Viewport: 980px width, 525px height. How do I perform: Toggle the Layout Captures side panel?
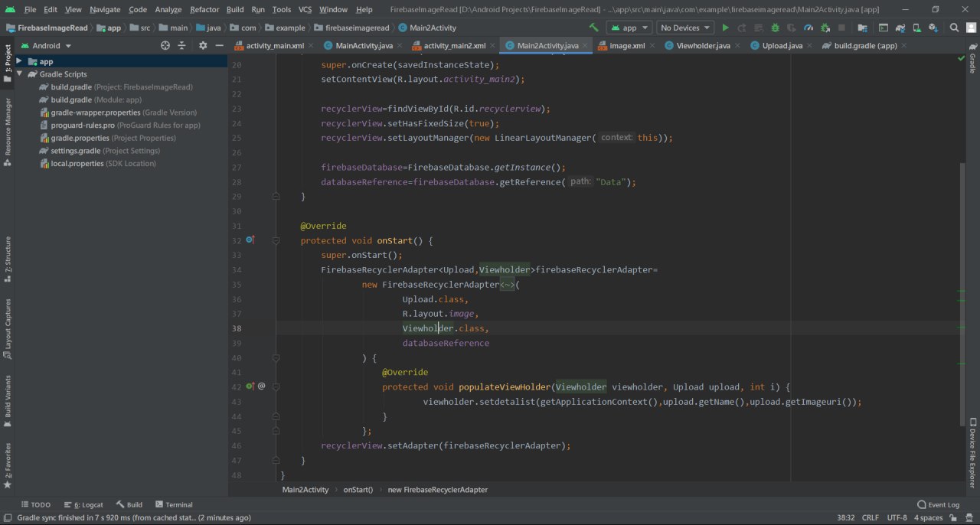pos(7,329)
